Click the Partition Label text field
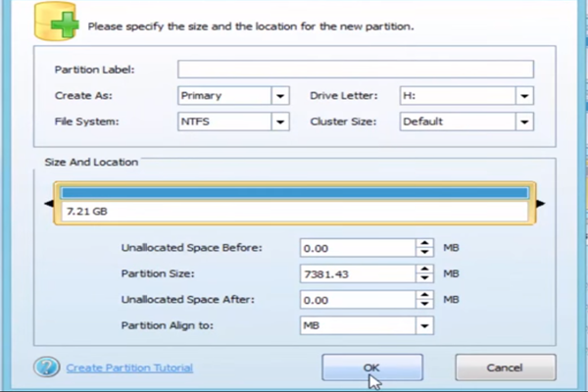The height and width of the screenshot is (392, 588). click(356, 70)
